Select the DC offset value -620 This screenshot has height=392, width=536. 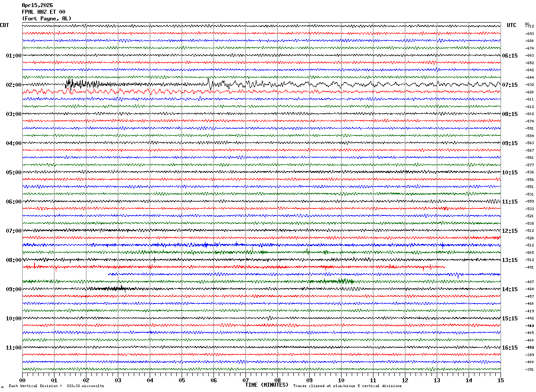pos(529,92)
